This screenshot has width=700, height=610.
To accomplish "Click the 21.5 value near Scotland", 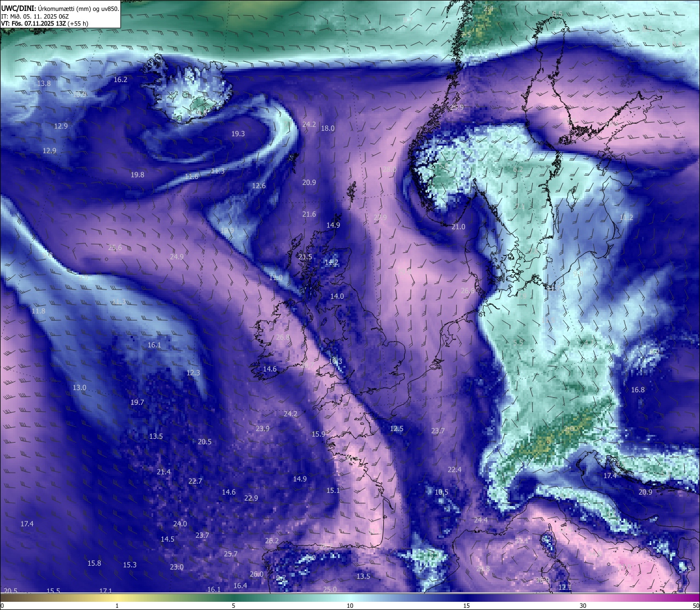I will click(x=305, y=257).
